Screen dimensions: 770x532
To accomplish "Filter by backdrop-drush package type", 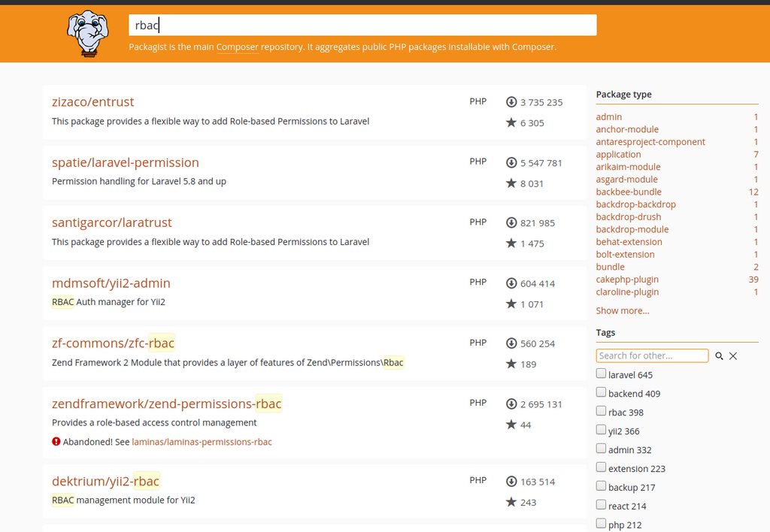I will 629,217.
